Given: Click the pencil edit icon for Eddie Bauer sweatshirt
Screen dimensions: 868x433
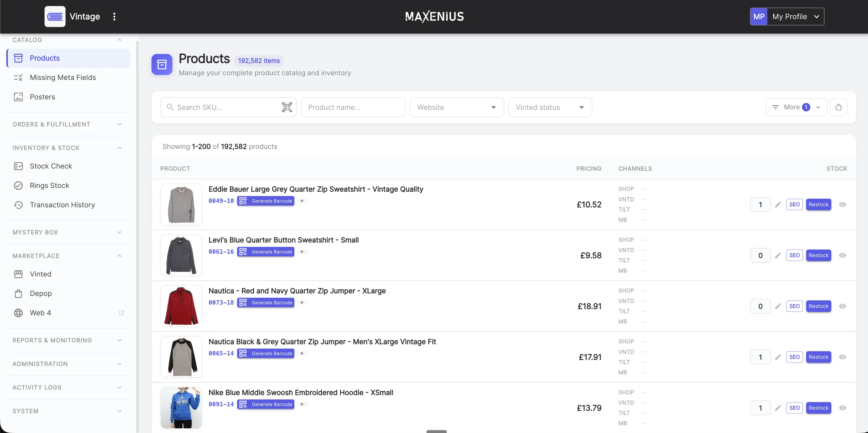Looking at the screenshot, I should tap(778, 204).
